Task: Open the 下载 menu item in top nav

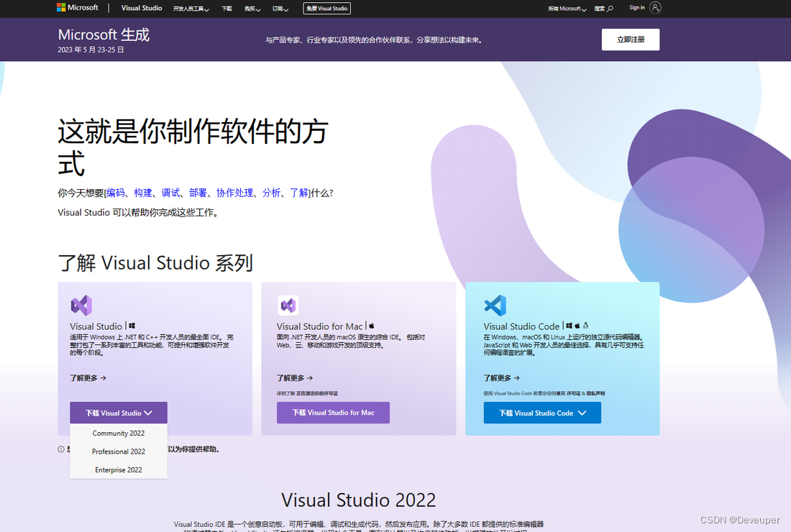Action: (227, 9)
